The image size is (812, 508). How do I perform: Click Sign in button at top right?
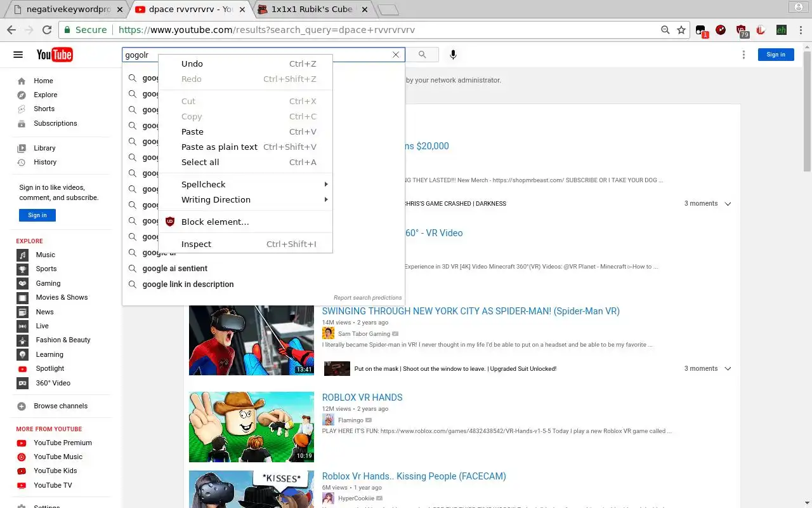776,55
